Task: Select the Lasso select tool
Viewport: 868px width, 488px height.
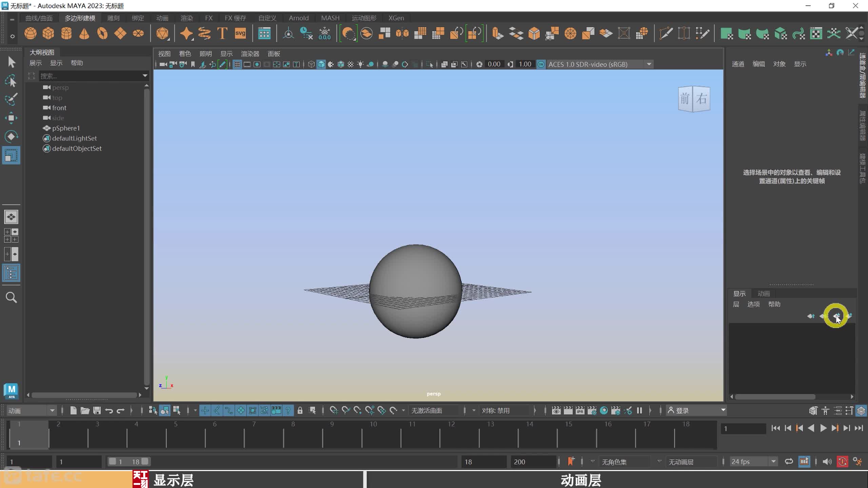Action: [x=11, y=81]
